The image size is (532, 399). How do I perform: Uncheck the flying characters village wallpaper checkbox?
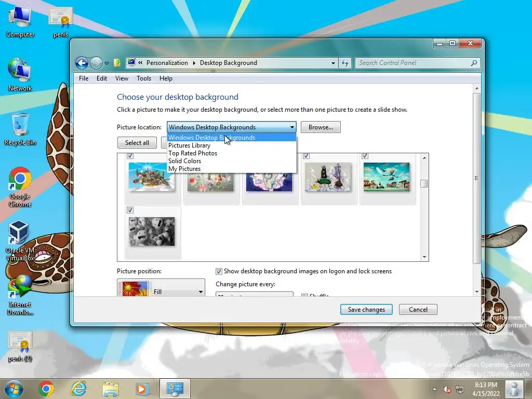tap(365, 156)
